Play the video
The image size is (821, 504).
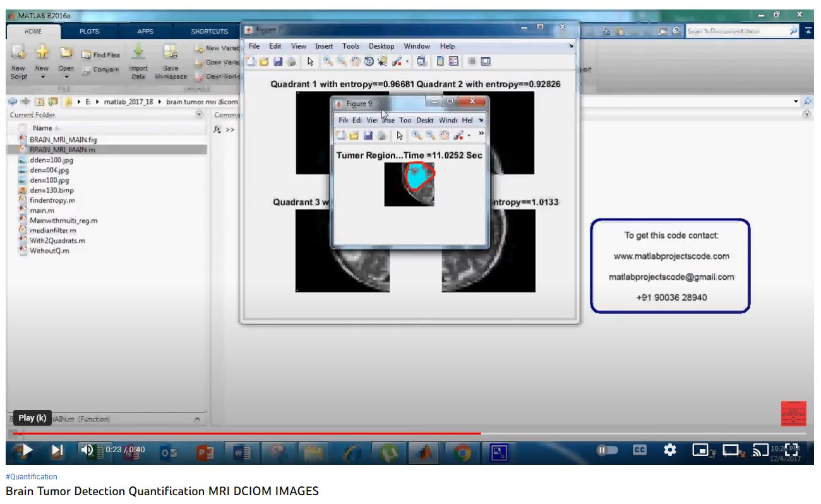tap(27, 450)
